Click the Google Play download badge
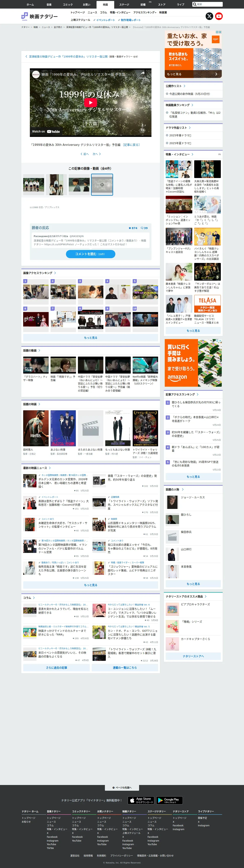 169,800
